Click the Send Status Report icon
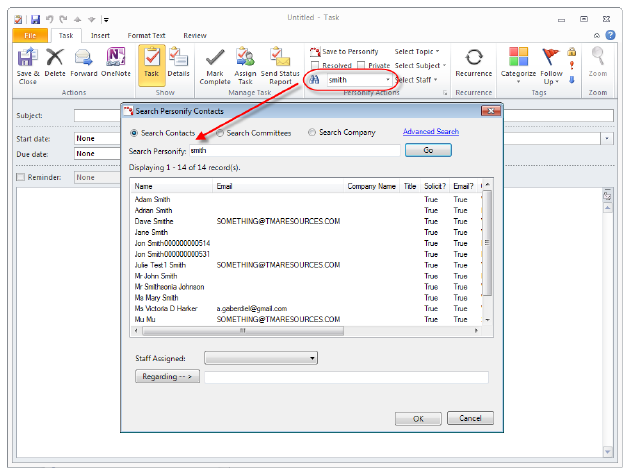631x476 pixels. click(282, 60)
